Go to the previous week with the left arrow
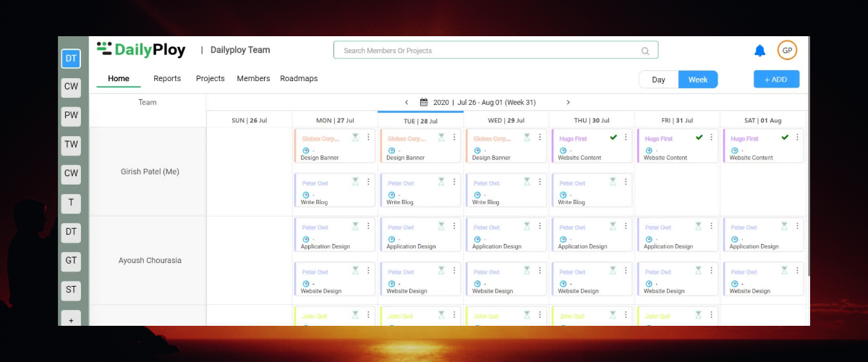This screenshot has width=868, height=362. coord(407,103)
